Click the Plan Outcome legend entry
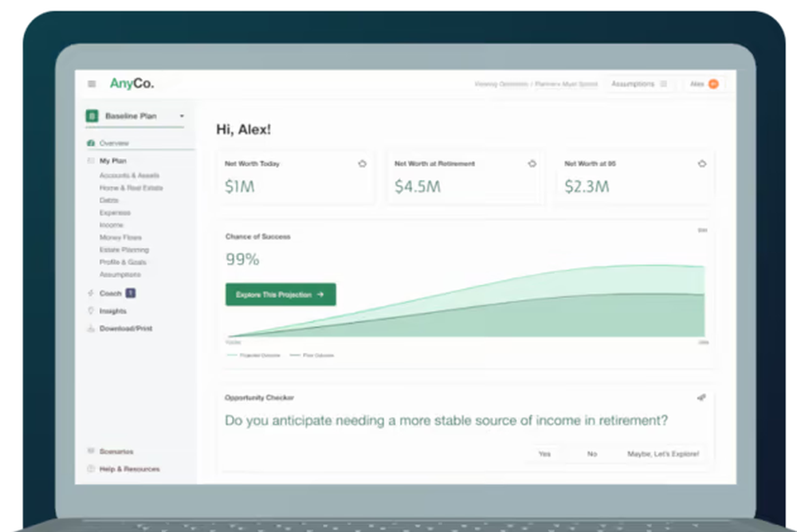This screenshot has height=532, width=797. point(312,355)
